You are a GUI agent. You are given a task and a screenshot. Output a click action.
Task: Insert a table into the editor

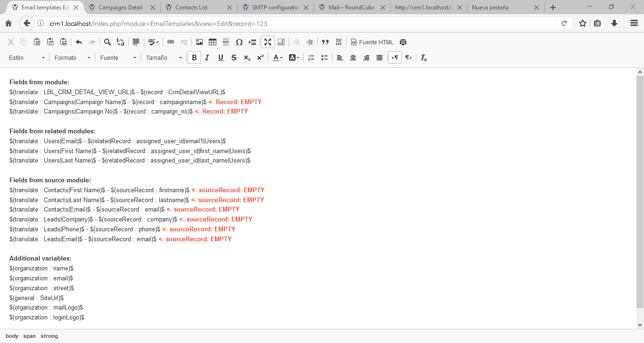(213, 42)
